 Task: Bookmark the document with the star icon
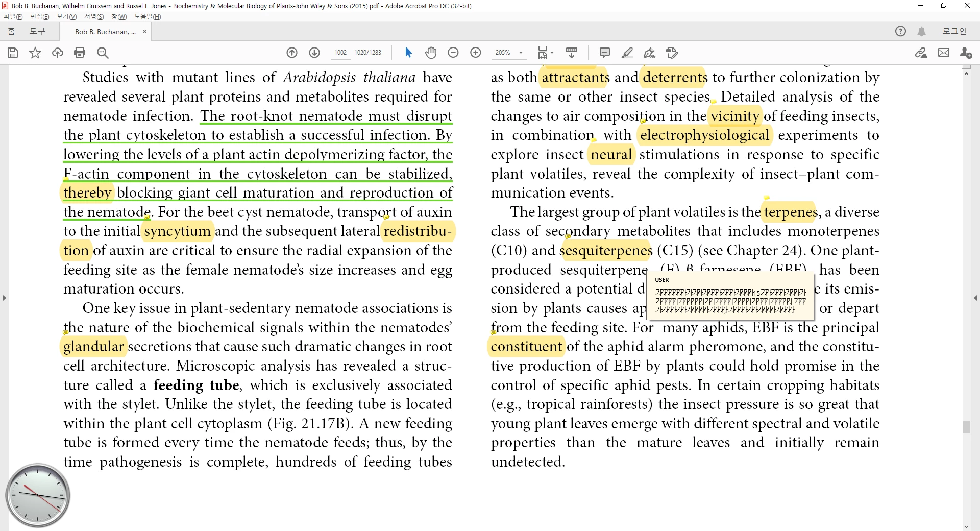[x=35, y=53]
